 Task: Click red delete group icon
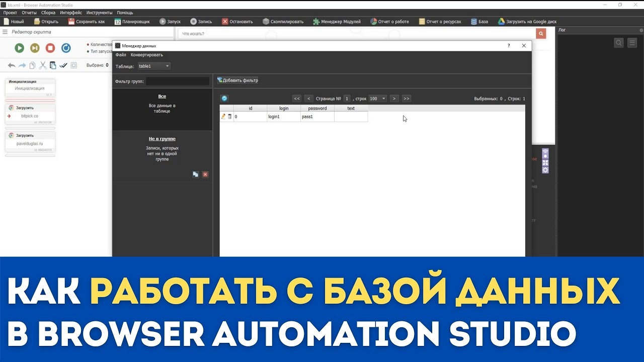pos(205,174)
